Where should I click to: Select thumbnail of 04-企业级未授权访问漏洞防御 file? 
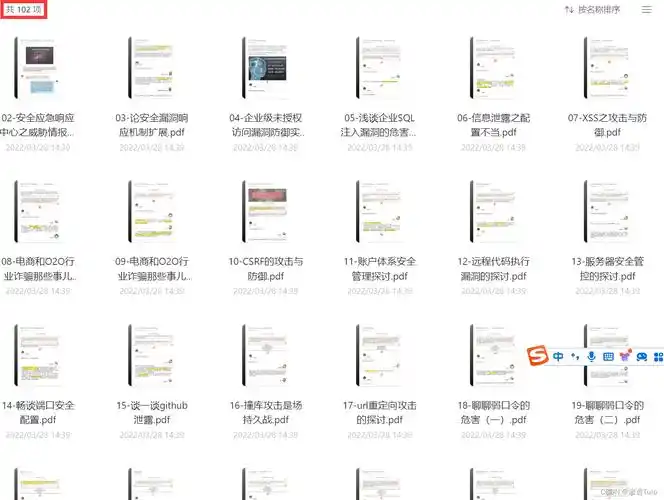(266, 68)
